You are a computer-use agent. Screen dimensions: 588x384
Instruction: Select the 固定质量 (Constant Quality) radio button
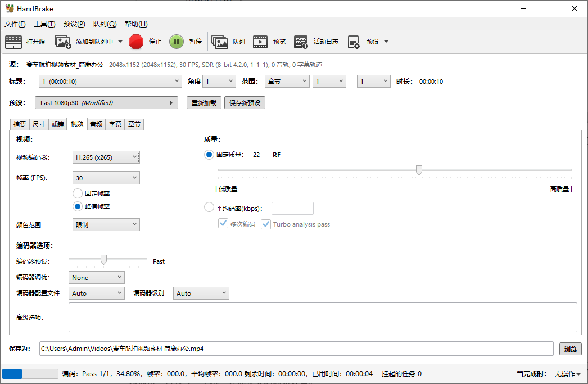pyautogui.click(x=209, y=154)
